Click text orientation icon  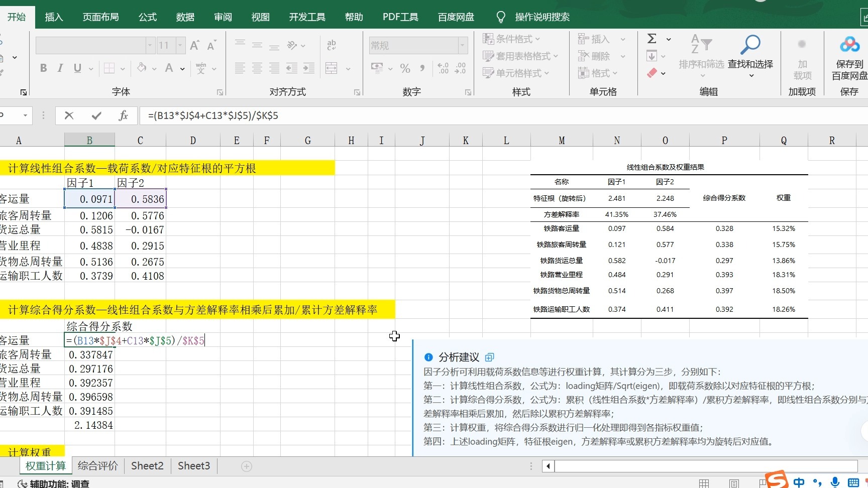pos(292,45)
